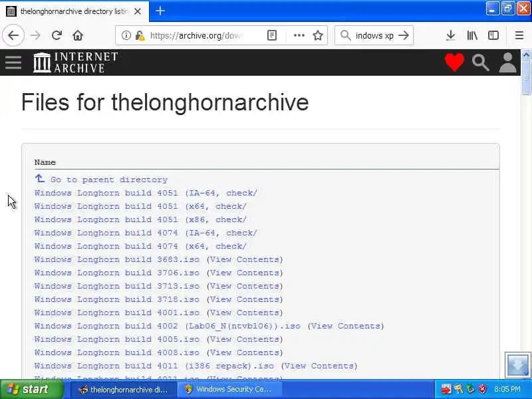The height and width of the screenshot is (399, 532).
Task: Toggle the sidebar icon
Action: (493, 35)
